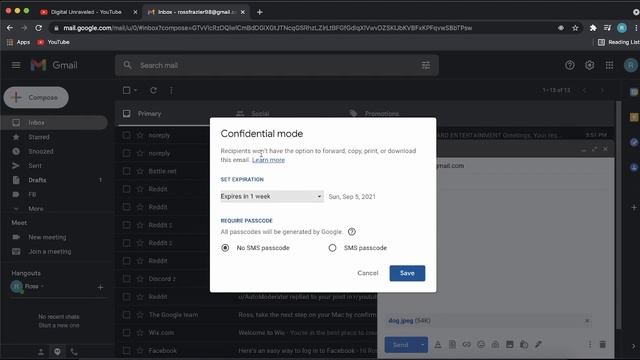This screenshot has width=640, height=360.
Task: Open Gmail settings gear
Action: tap(589, 65)
